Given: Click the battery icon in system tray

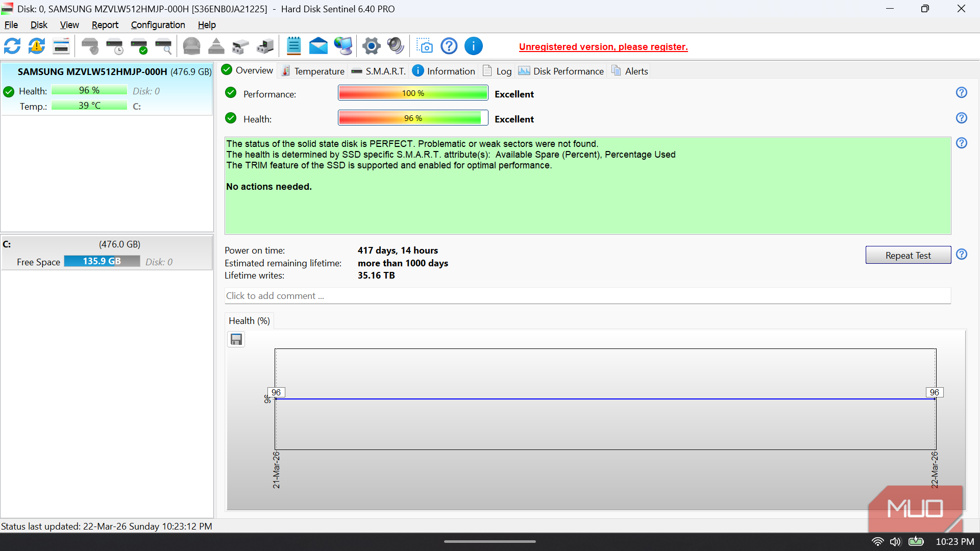Looking at the screenshot, I should click(x=916, y=541).
